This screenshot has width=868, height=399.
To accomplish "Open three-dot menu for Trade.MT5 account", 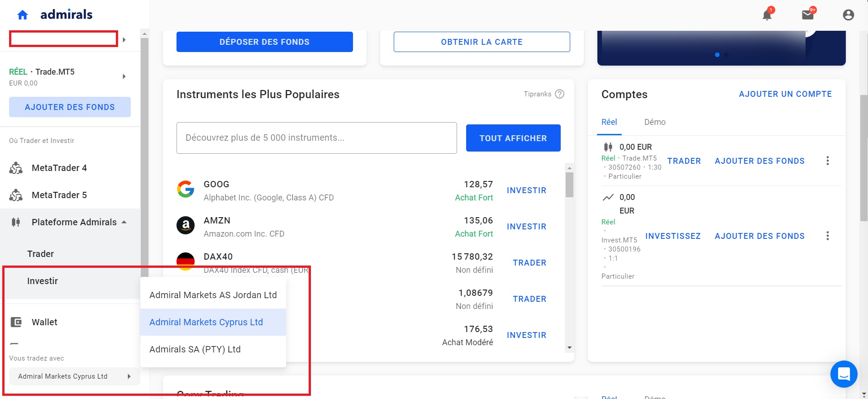I will [828, 161].
